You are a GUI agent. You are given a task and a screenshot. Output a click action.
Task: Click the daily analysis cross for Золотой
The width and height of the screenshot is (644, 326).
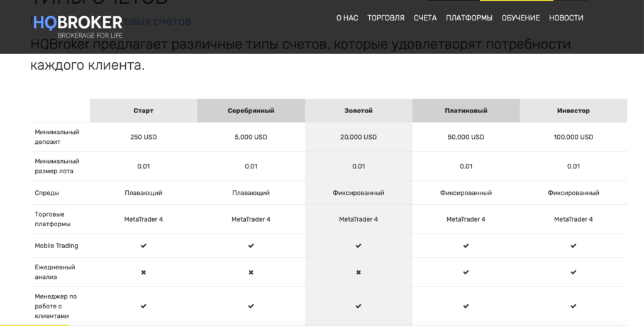[358, 273]
